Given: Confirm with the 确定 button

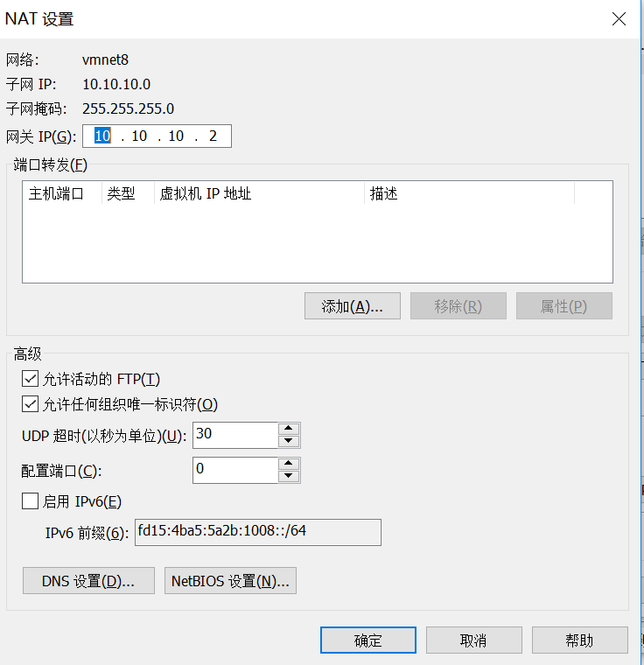Looking at the screenshot, I should point(367,640).
